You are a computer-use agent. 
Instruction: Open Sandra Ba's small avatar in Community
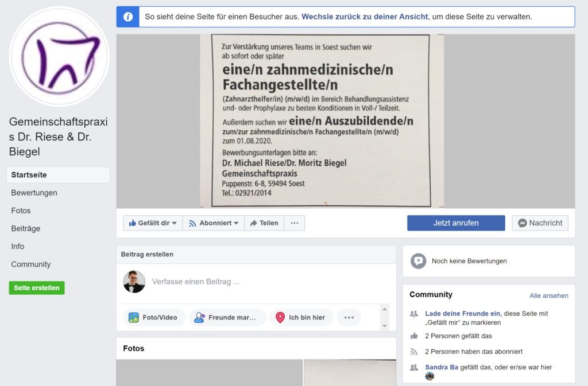pos(430,376)
